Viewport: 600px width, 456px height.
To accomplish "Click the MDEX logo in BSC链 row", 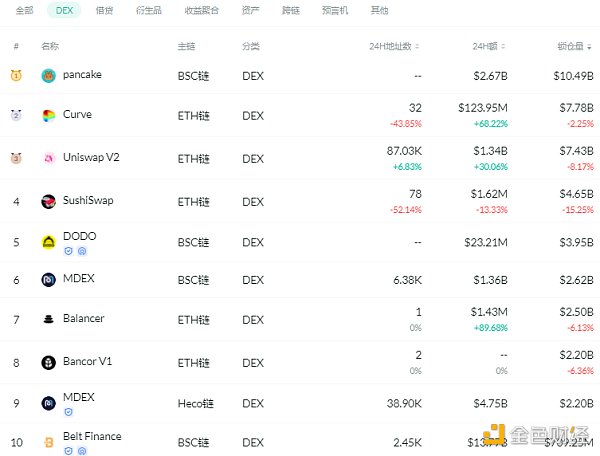I will click(48, 280).
